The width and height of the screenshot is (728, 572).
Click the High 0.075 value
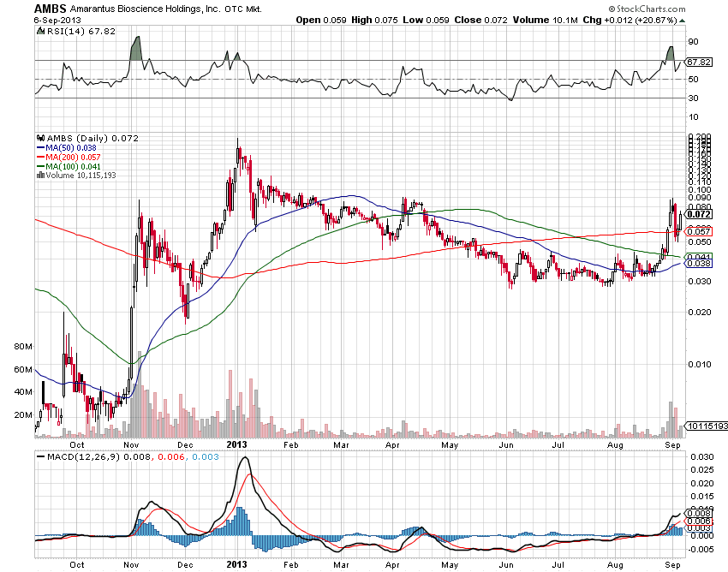pos(374,20)
